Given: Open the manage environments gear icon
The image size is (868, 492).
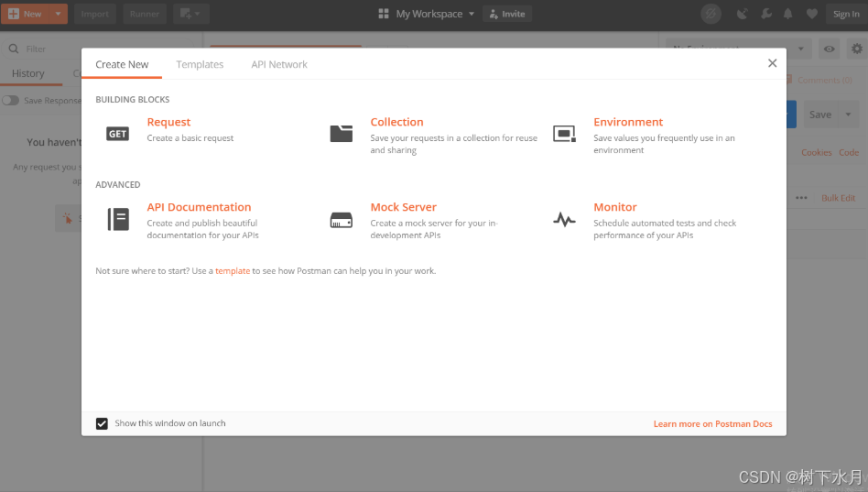Looking at the screenshot, I should (x=856, y=49).
